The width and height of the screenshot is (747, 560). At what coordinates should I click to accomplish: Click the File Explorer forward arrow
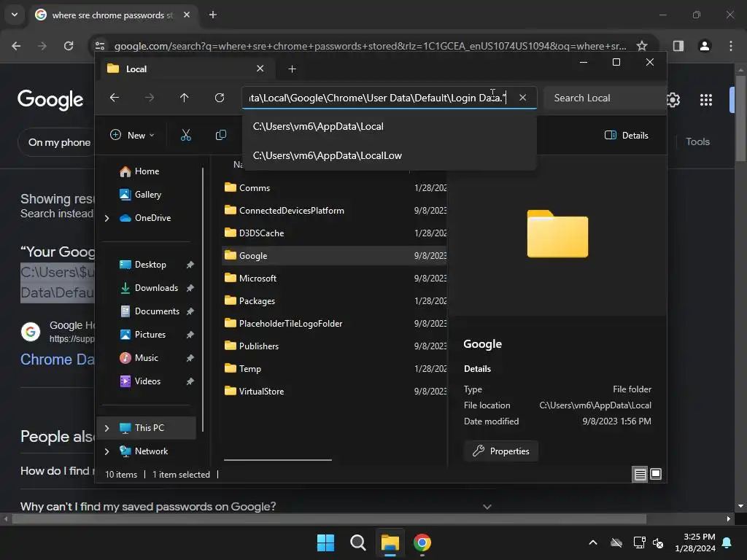coord(150,98)
